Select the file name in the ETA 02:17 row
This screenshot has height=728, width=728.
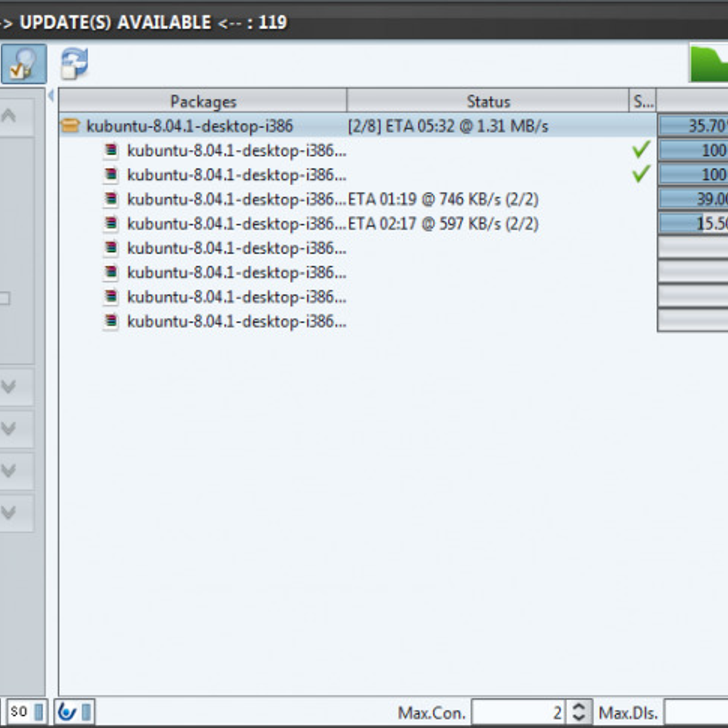click(x=237, y=224)
